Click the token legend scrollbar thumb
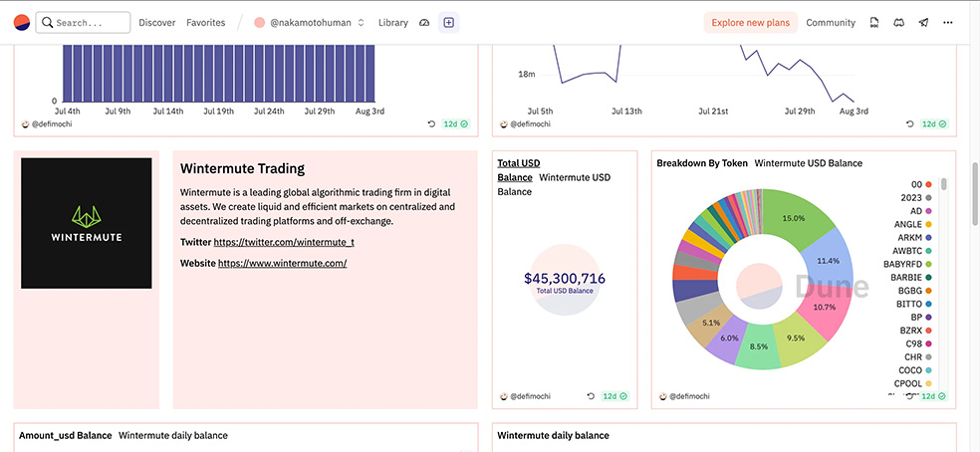The height and width of the screenshot is (452, 980). point(944,184)
